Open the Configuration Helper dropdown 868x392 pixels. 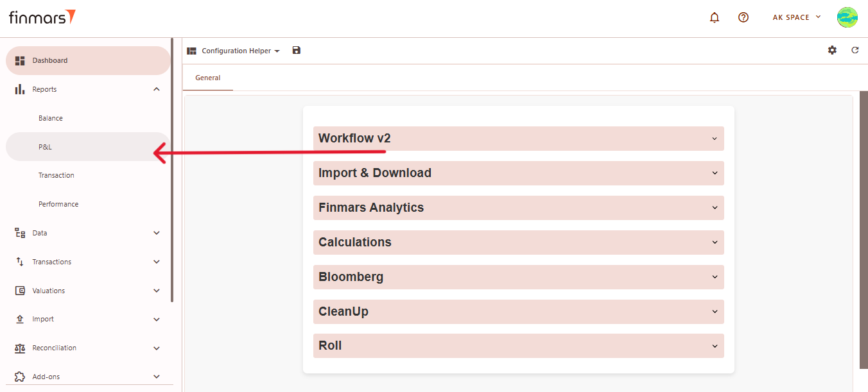click(241, 51)
